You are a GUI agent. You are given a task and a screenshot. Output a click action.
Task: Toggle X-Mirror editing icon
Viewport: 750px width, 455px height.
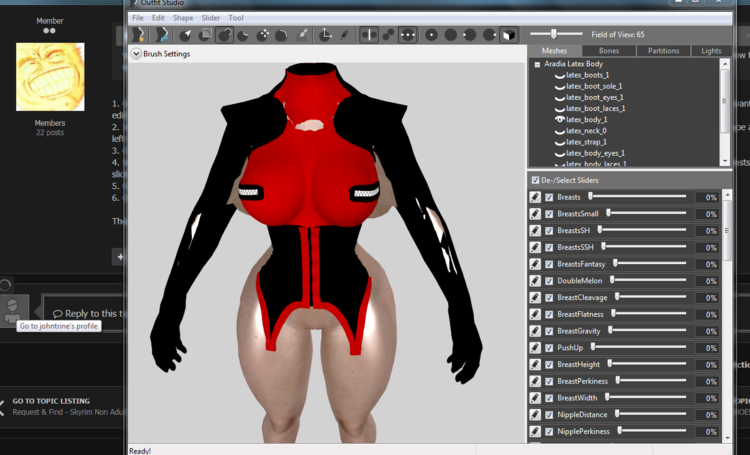369,35
